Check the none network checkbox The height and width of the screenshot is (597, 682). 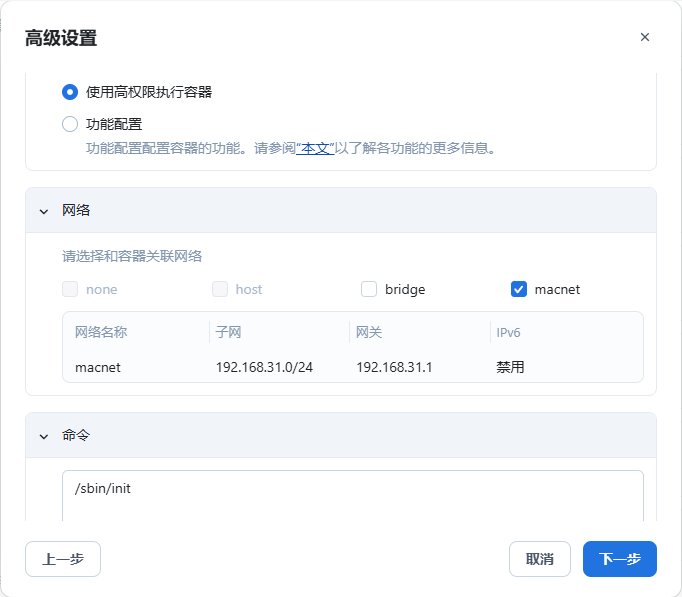point(70,289)
